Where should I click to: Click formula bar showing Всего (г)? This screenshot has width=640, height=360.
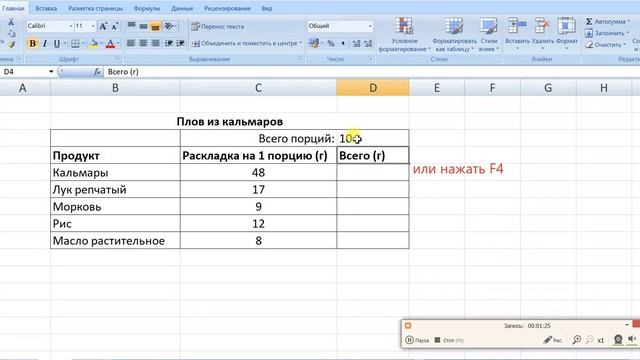(x=371, y=72)
